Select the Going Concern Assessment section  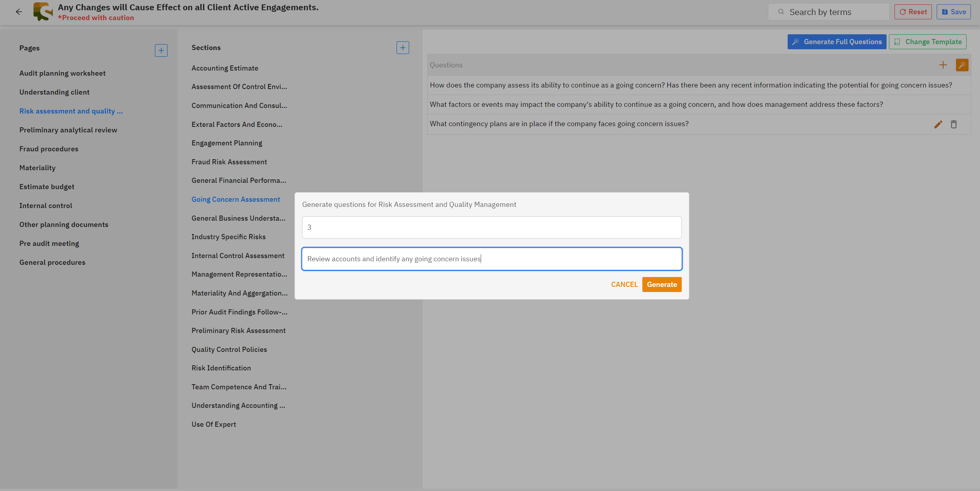(235, 199)
